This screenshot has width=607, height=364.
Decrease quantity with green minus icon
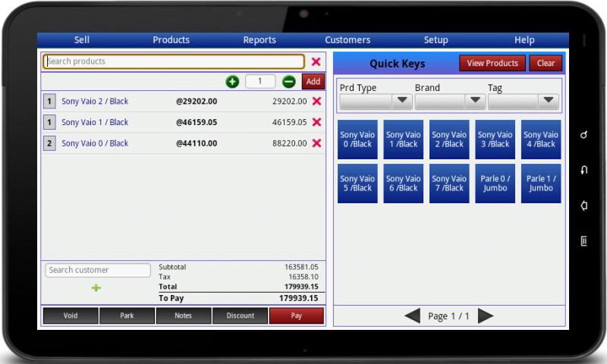[x=289, y=82]
